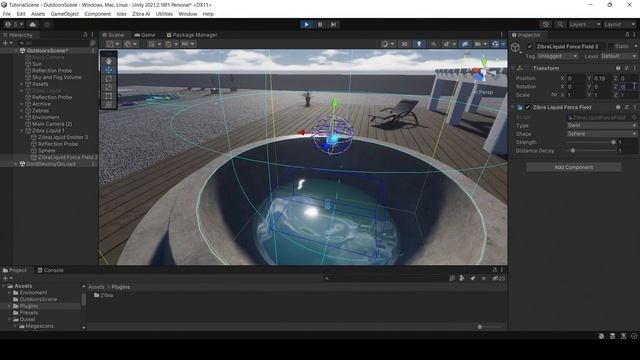Open the Layers dropdown in top toolbar
640x360 pixels.
pos(584,24)
